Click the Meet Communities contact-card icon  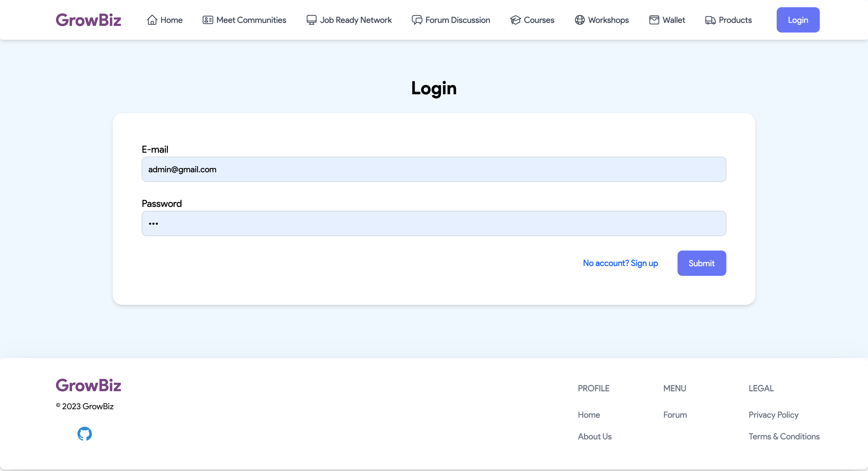pyautogui.click(x=208, y=20)
